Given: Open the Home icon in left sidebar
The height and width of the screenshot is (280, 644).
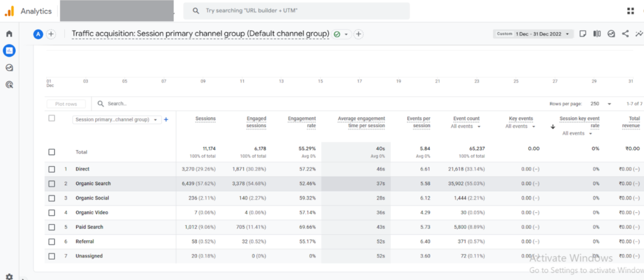Looking at the screenshot, I should [x=9, y=34].
